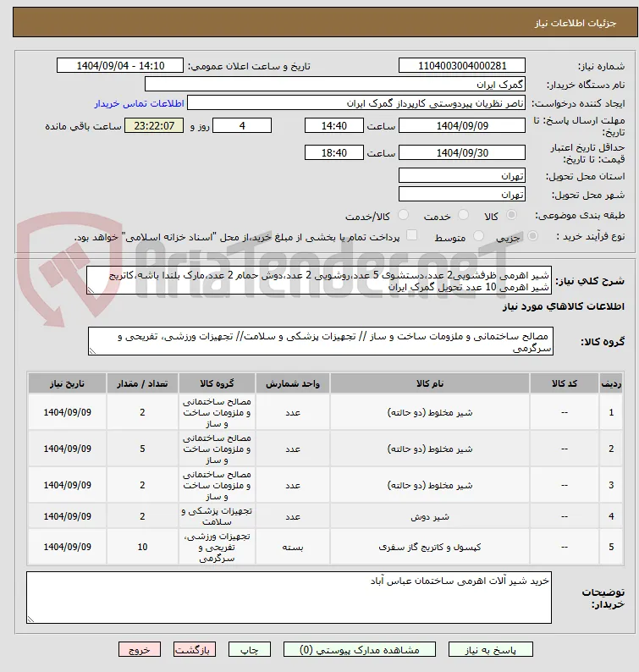Click the ایجاد کننده درخواست field
Screen dimensions: 639x672
click(356, 103)
